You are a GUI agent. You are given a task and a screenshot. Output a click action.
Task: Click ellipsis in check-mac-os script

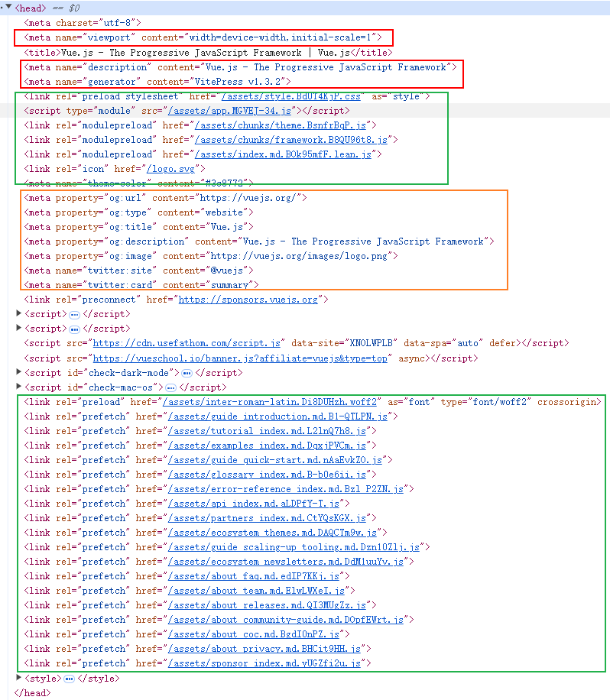(171, 388)
